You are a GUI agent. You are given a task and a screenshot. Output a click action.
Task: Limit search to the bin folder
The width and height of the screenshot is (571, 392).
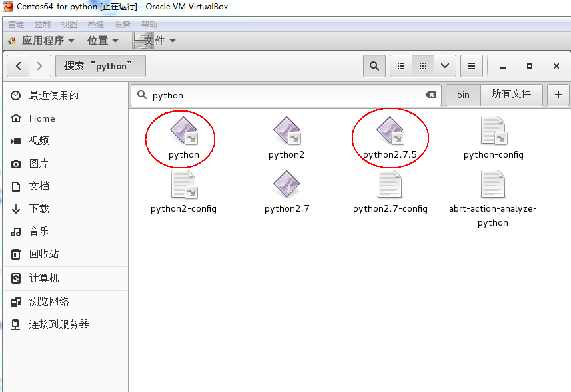click(x=463, y=95)
